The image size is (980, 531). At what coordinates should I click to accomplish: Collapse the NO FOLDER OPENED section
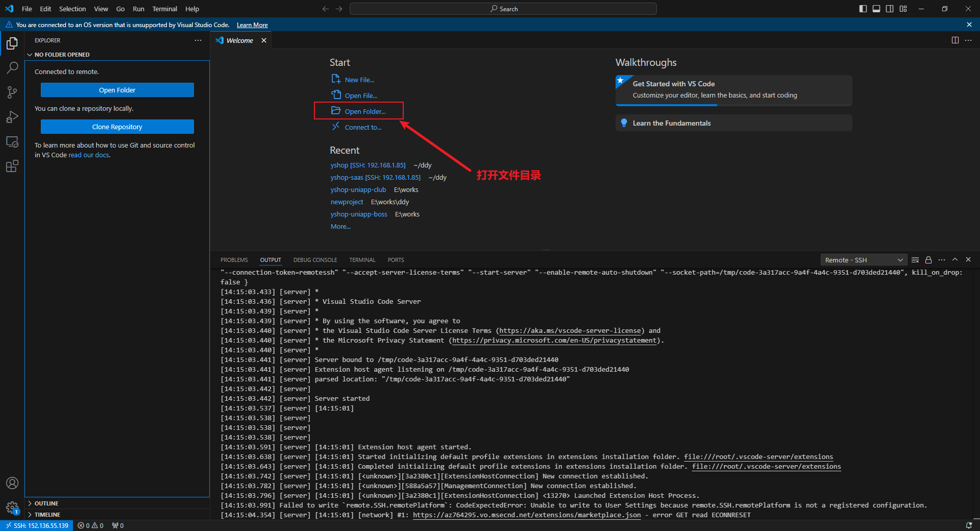tap(62, 55)
